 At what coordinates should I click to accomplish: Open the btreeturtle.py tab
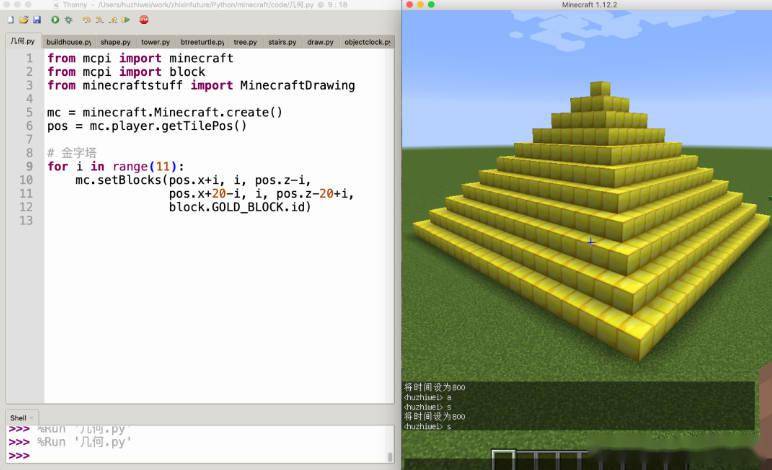pos(202,42)
